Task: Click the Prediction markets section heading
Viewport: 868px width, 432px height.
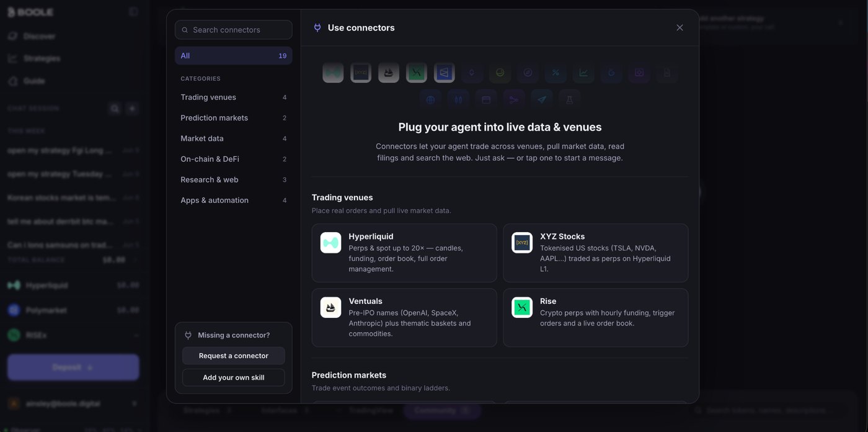Action: pos(349,375)
